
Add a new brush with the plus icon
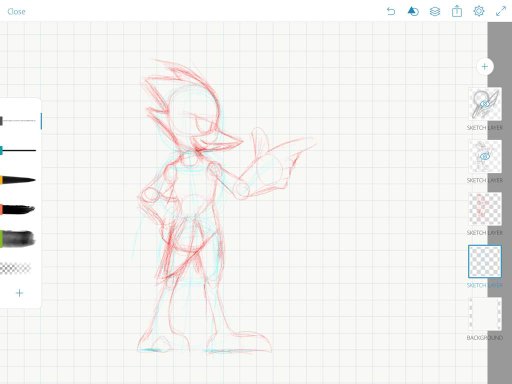(19, 293)
